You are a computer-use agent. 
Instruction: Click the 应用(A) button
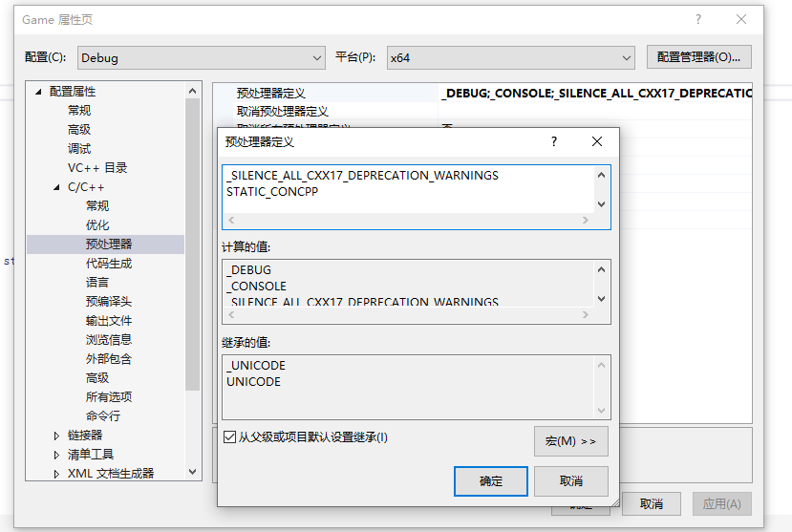pyautogui.click(x=722, y=503)
